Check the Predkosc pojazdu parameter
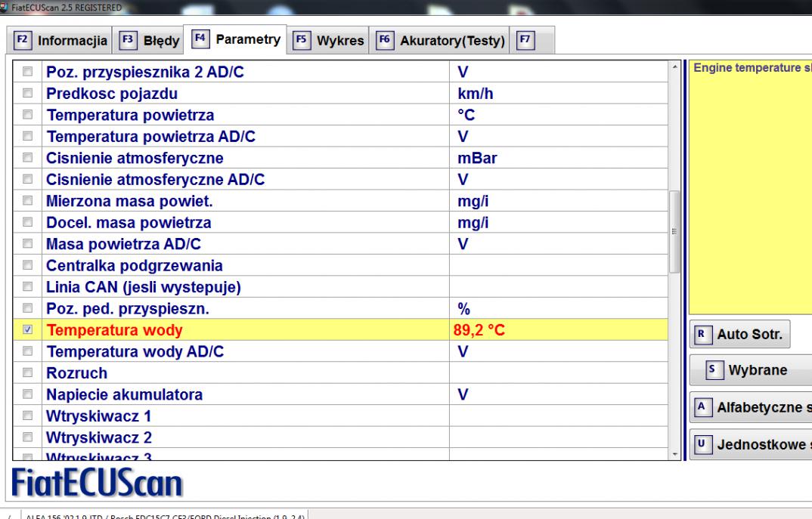This screenshot has width=812, height=519. point(27,93)
